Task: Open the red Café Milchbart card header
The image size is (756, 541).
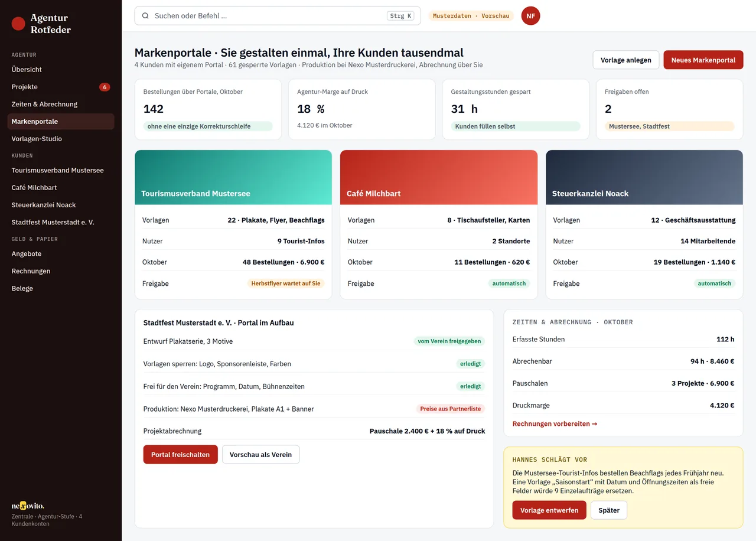Action: (x=439, y=177)
